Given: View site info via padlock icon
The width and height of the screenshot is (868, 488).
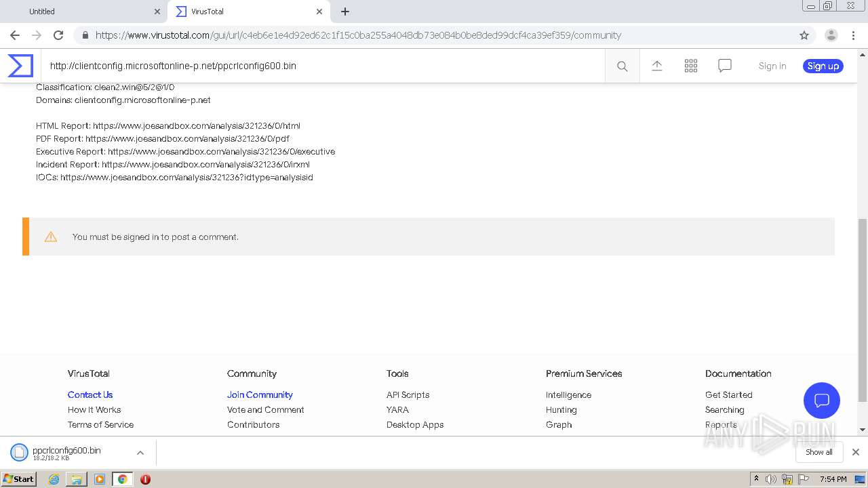Looking at the screenshot, I should click(x=85, y=35).
